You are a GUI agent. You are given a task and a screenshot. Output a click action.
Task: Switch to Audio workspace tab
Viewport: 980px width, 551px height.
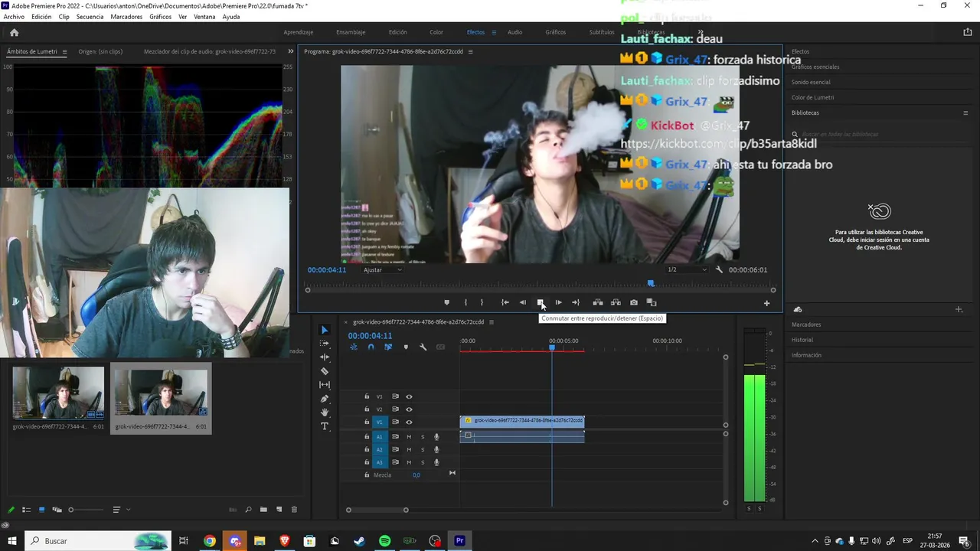click(514, 32)
